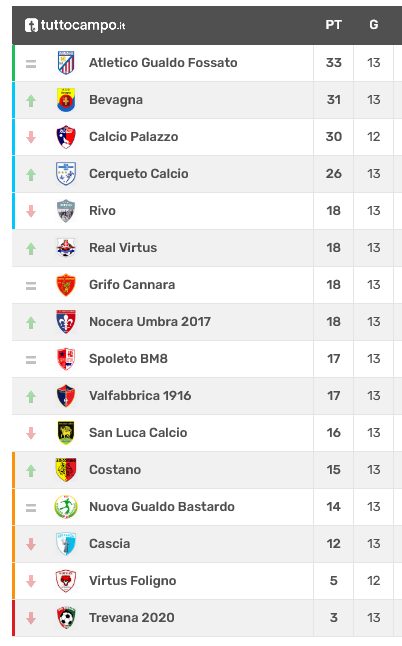
Task: Open Valfabbrica 1916 team page
Action: point(140,396)
